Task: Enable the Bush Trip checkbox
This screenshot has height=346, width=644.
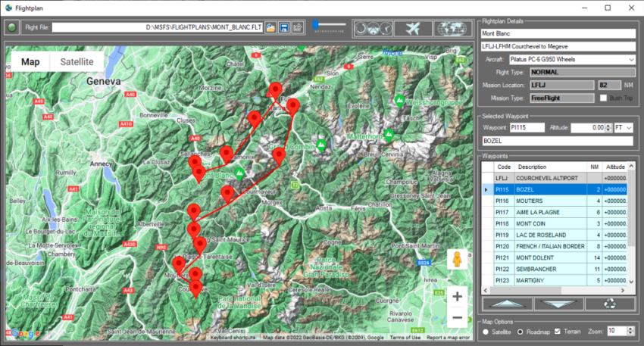Action: (603, 98)
